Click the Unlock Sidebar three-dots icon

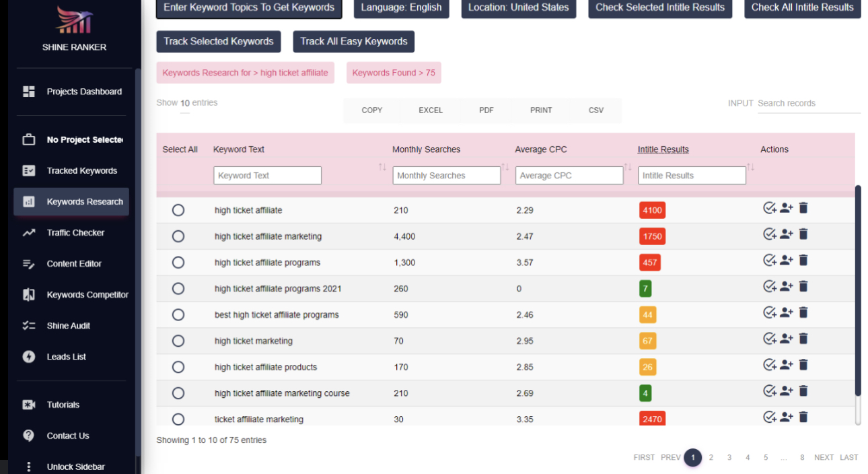click(x=29, y=467)
